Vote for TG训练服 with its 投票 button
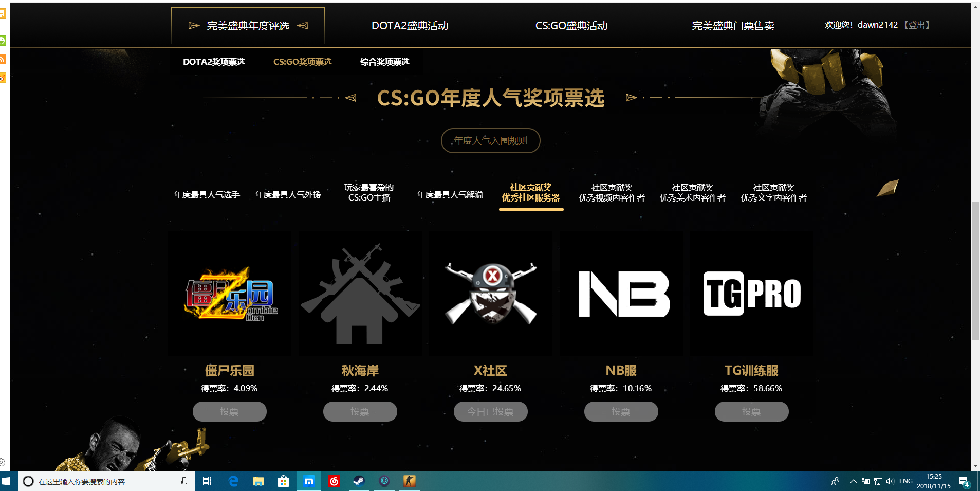This screenshot has height=491, width=980. (752, 411)
